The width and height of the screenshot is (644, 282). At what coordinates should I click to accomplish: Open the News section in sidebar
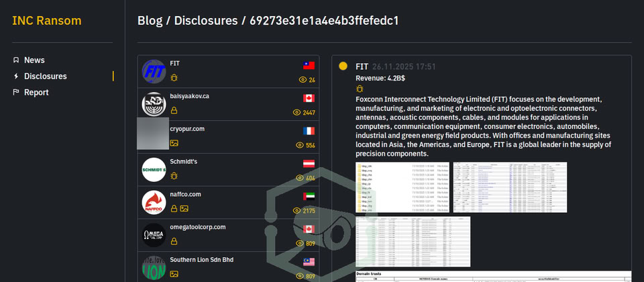(34, 60)
